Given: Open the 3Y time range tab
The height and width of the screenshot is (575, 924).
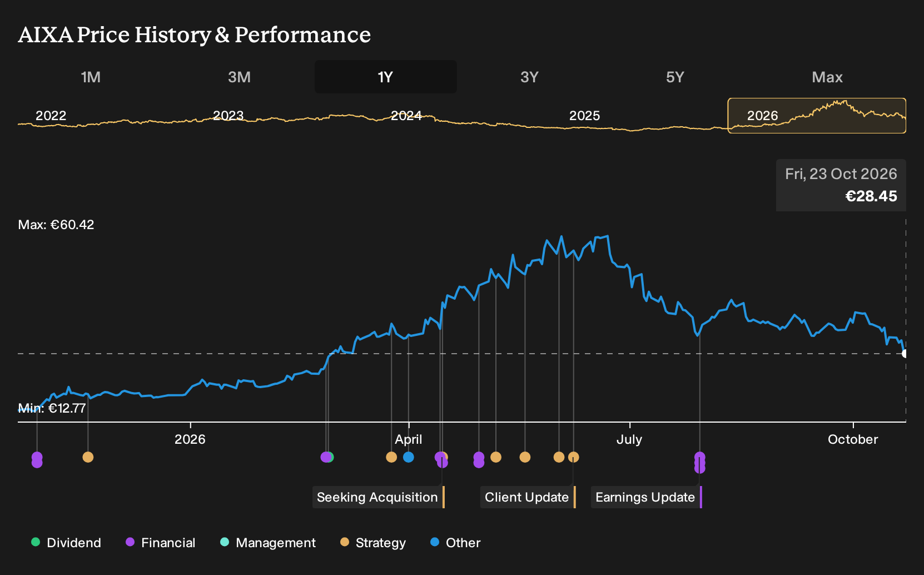Looking at the screenshot, I should point(529,77).
